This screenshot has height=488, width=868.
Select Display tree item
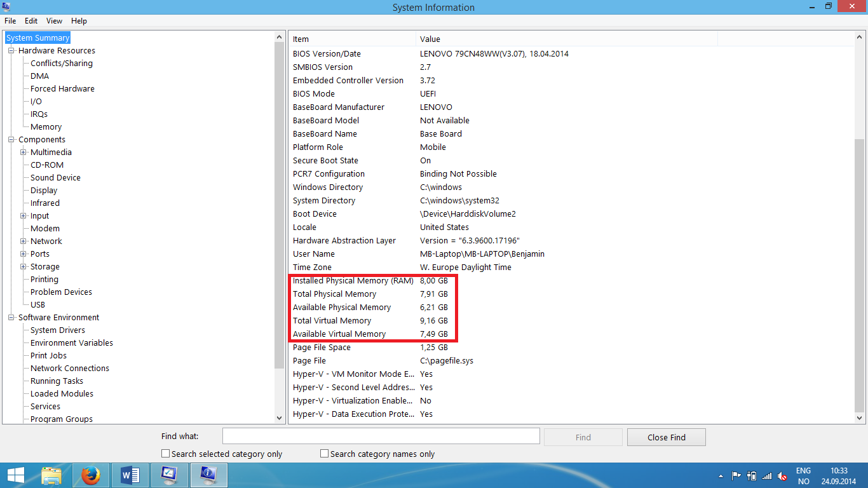[44, 191]
